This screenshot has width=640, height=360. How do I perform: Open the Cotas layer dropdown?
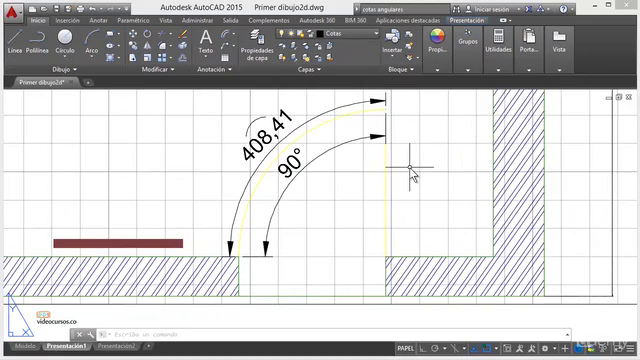pos(376,33)
